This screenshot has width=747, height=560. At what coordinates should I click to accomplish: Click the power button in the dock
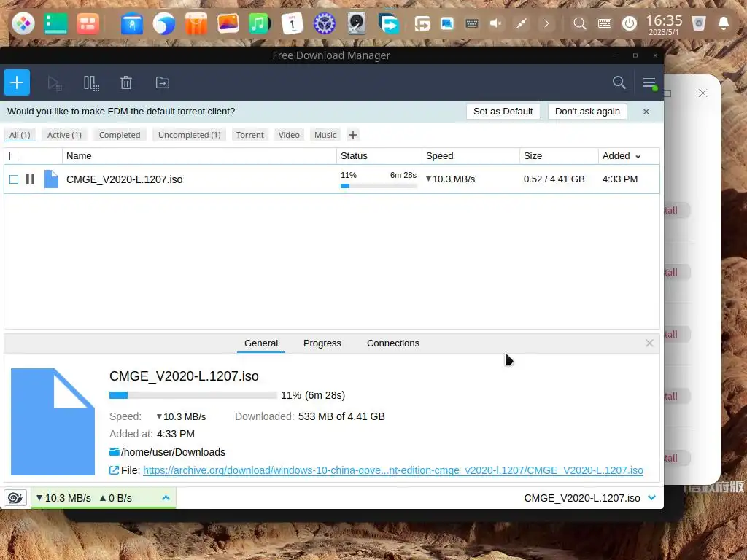[x=630, y=23]
